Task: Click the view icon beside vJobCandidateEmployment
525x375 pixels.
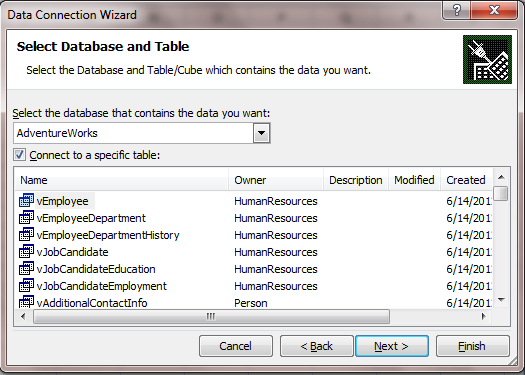Action: pos(26,286)
